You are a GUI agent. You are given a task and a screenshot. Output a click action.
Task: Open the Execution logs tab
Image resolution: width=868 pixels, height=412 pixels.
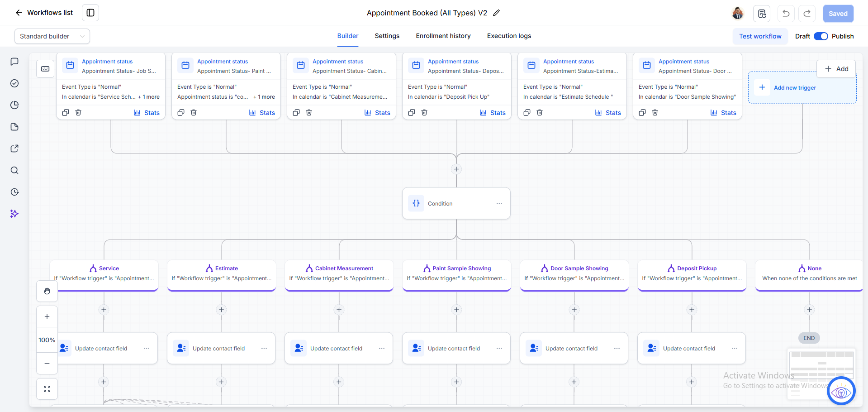coord(509,36)
